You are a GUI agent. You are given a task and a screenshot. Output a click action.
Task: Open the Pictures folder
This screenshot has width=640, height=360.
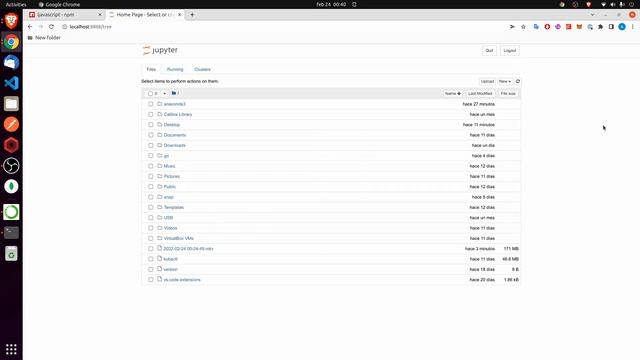[172, 176]
